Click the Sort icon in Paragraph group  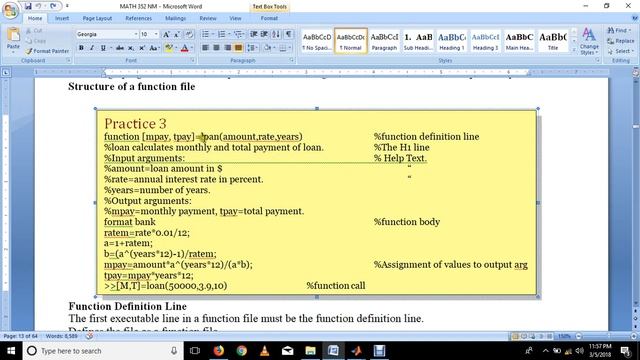276,35
